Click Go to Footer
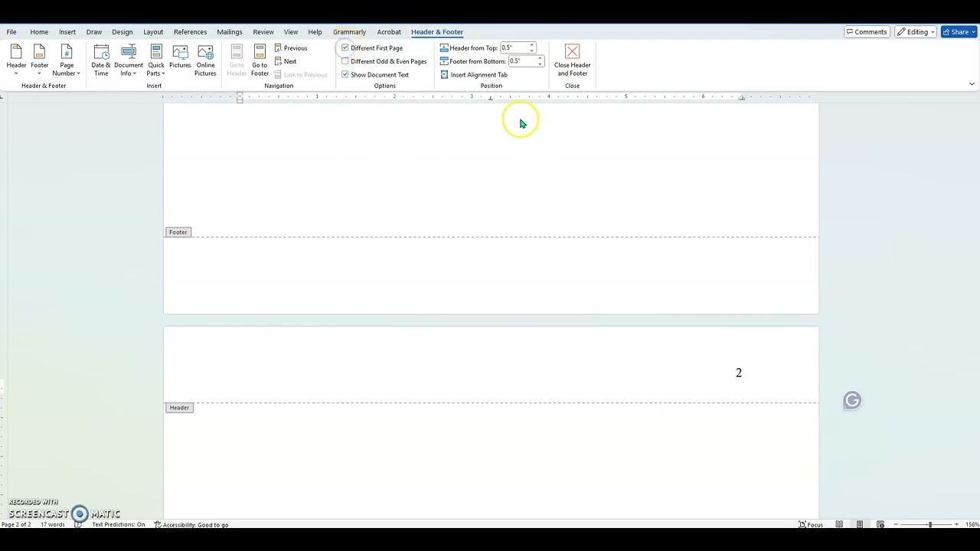 (260, 60)
